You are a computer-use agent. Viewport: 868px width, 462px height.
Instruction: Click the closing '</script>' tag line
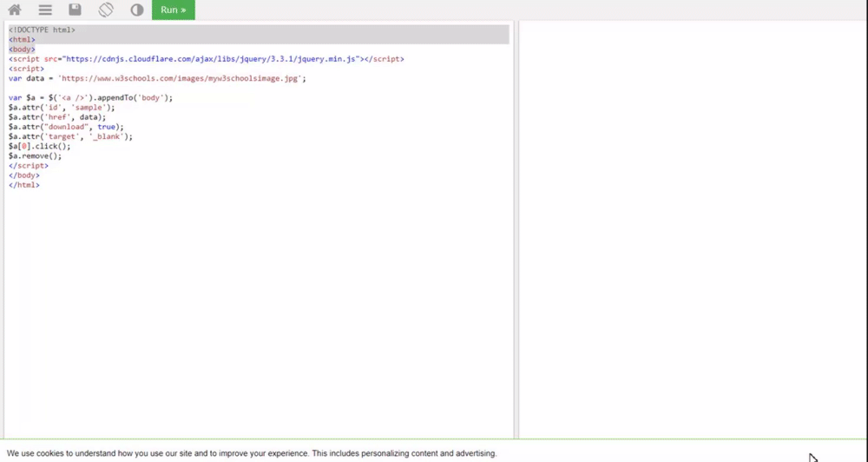[x=29, y=166]
